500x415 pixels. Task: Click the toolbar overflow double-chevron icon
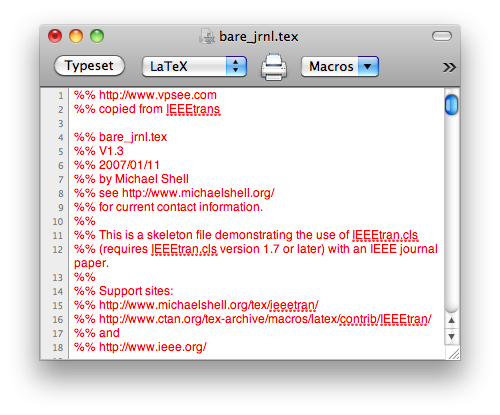point(449,68)
